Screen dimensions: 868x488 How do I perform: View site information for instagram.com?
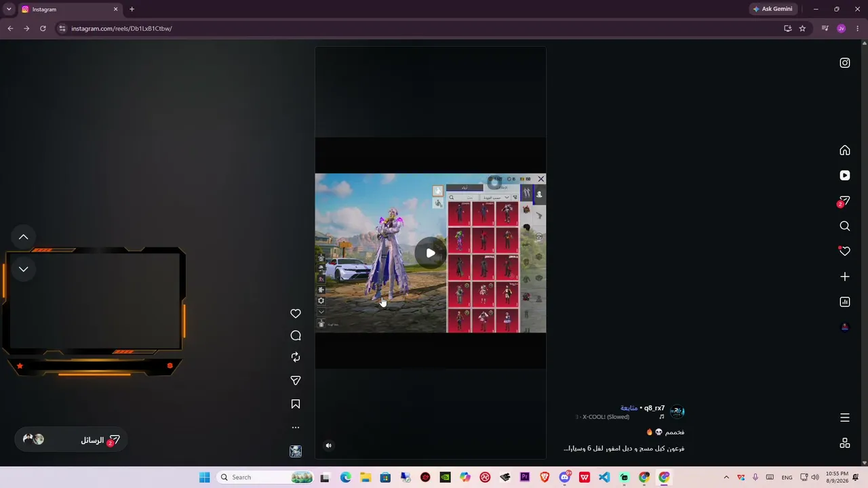62,28
